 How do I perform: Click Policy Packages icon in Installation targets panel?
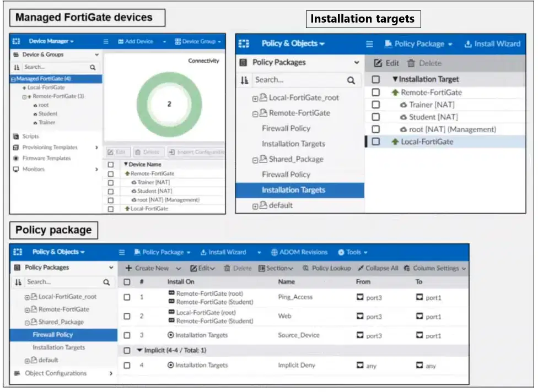coord(244,62)
